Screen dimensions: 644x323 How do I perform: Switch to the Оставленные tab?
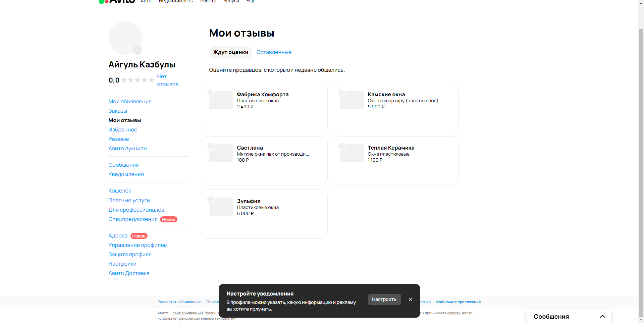274,52
